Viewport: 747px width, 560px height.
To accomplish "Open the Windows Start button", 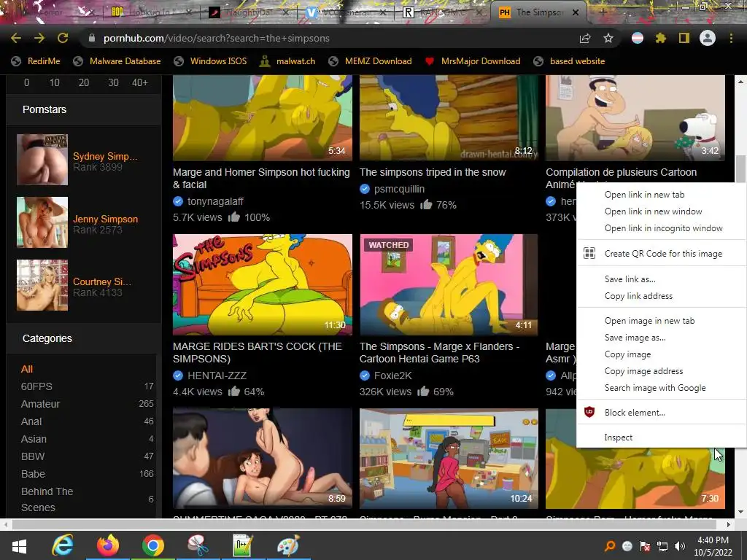I will [x=19, y=545].
